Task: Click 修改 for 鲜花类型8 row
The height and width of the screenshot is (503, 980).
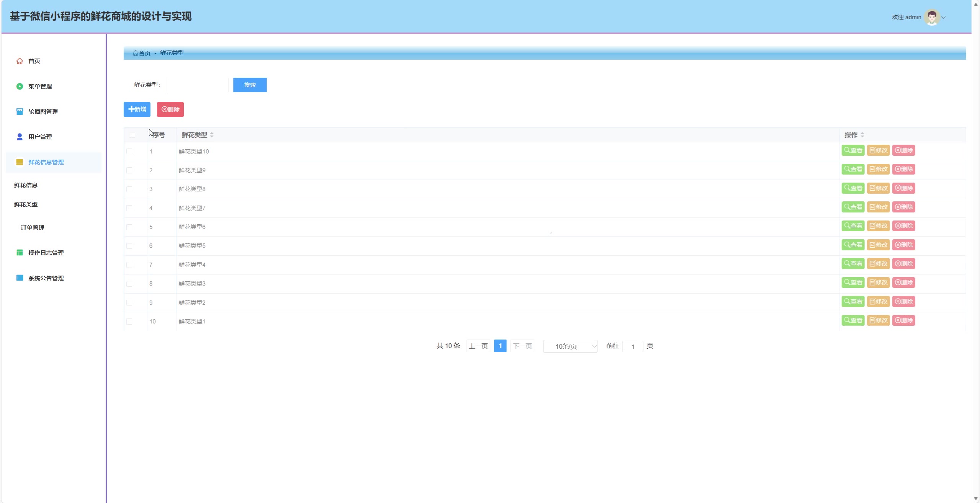Action: point(878,188)
